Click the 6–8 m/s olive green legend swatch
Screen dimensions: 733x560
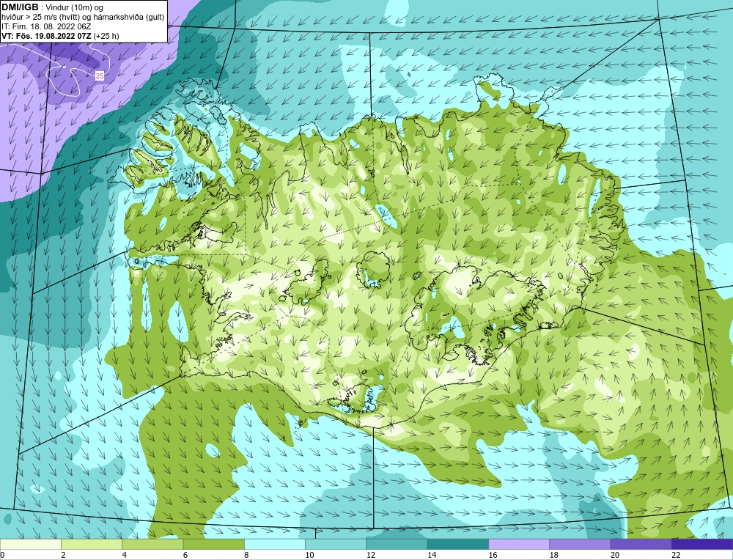pyautogui.click(x=213, y=544)
